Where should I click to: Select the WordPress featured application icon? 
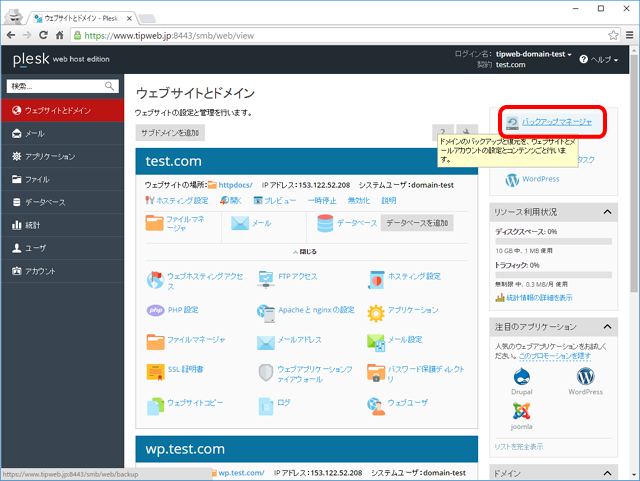pyautogui.click(x=585, y=376)
